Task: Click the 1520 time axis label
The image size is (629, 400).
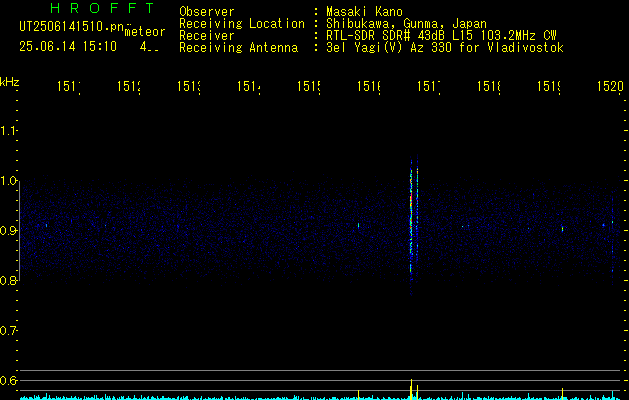Action: [x=610, y=86]
